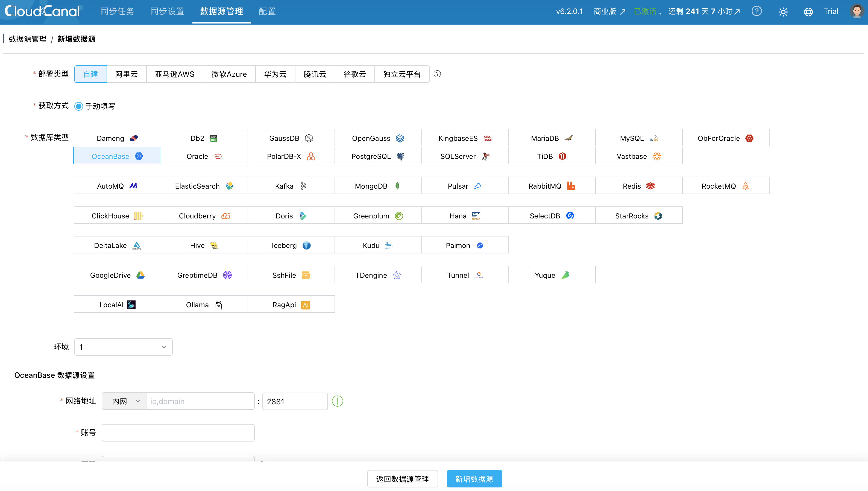Select the RocketMQ data source type

tap(726, 186)
